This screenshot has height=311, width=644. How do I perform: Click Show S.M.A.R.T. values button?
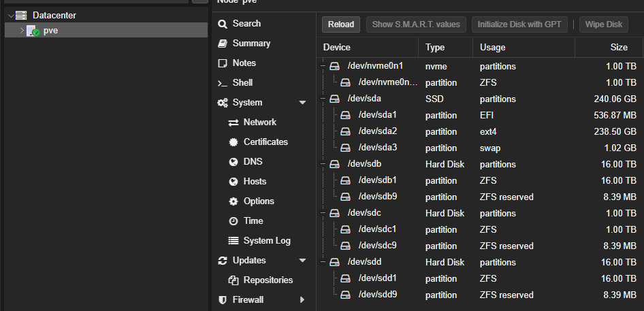pos(416,24)
